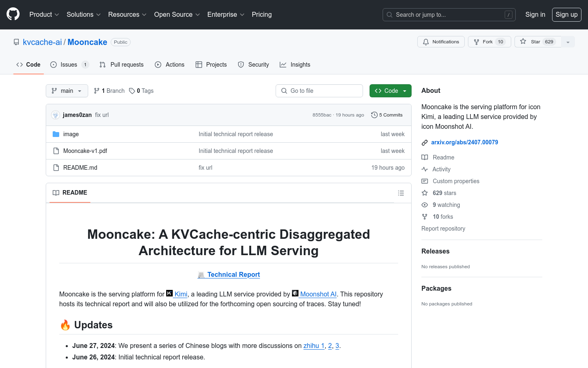View 0 Tags link
The height and width of the screenshot is (368, 588).
(141, 91)
